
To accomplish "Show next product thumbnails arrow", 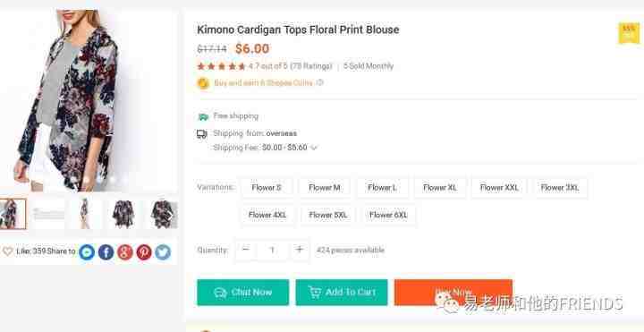I will [170, 215].
